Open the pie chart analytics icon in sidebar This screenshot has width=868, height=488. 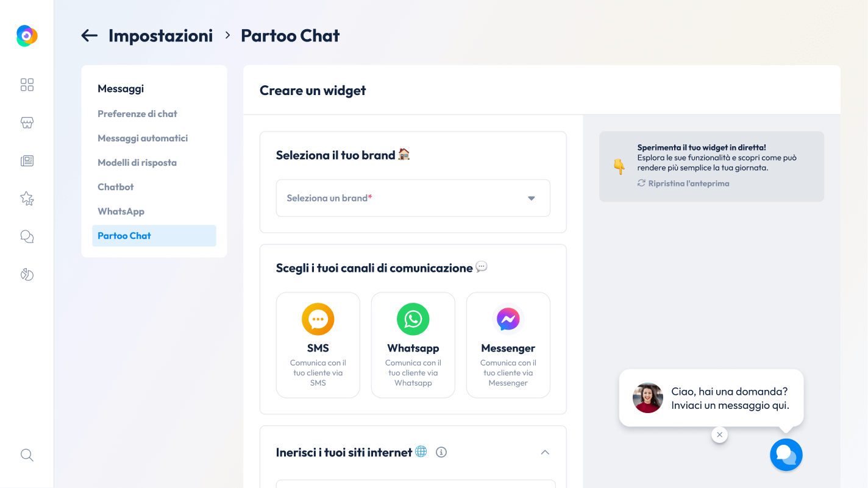[x=27, y=274]
